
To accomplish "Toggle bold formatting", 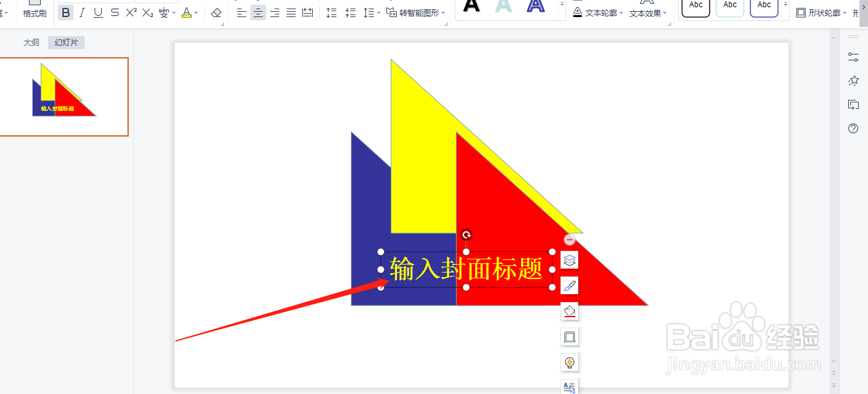I will (x=66, y=12).
